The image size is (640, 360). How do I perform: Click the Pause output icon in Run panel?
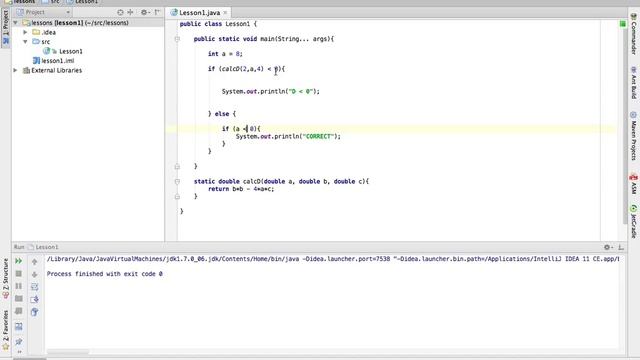(19, 286)
